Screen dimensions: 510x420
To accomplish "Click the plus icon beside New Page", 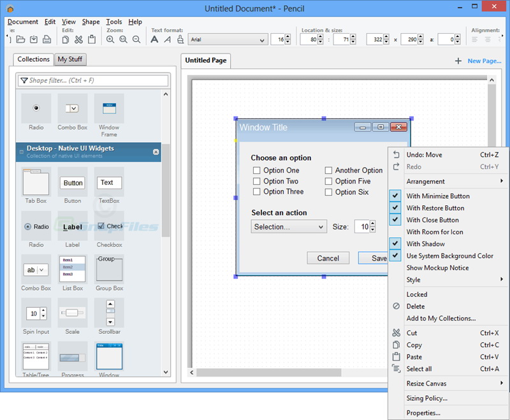I will (458, 61).
